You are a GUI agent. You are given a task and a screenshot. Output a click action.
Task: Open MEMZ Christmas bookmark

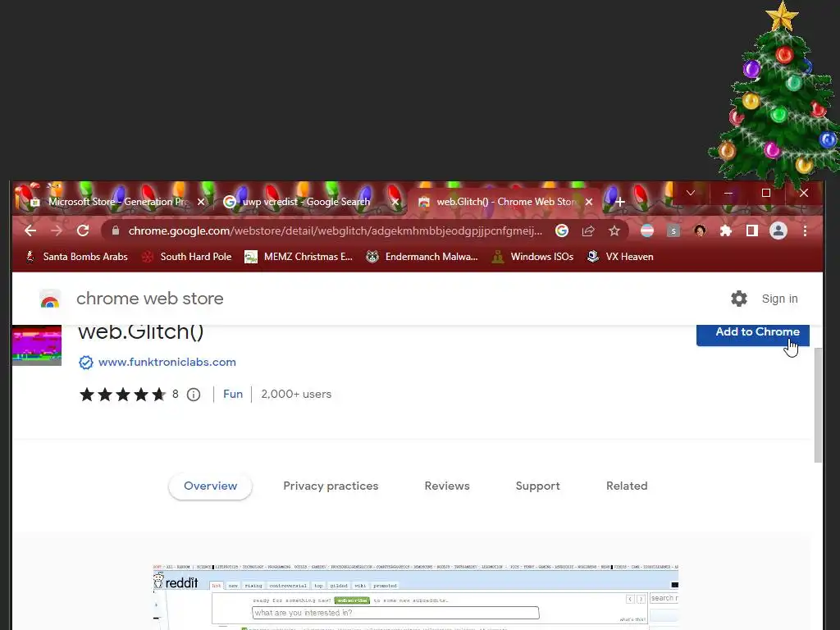click(298, 257)
